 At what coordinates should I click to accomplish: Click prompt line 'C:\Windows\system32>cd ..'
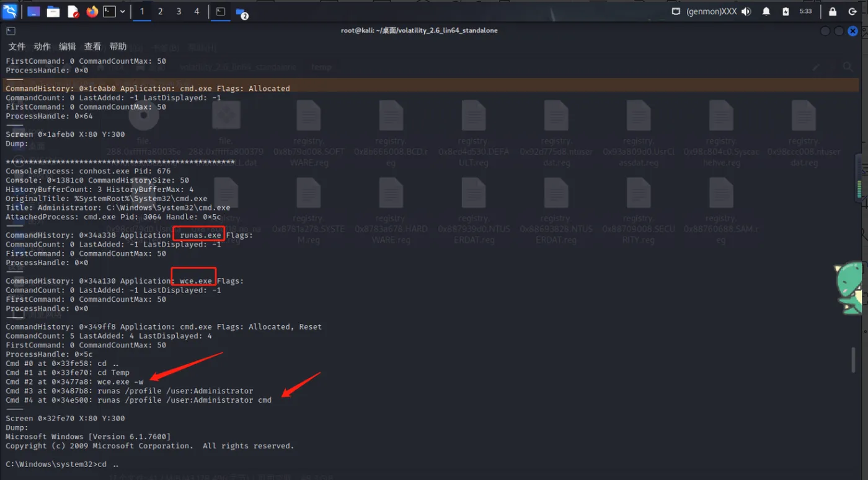[x=62, y=465]
